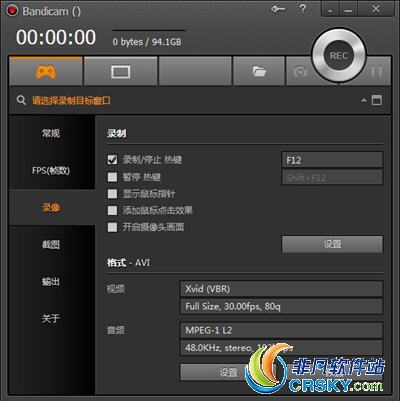
Task: Click the 请选择录制目标窗口 prompt text
Action: pyautogui.click(x=71, y=100)
